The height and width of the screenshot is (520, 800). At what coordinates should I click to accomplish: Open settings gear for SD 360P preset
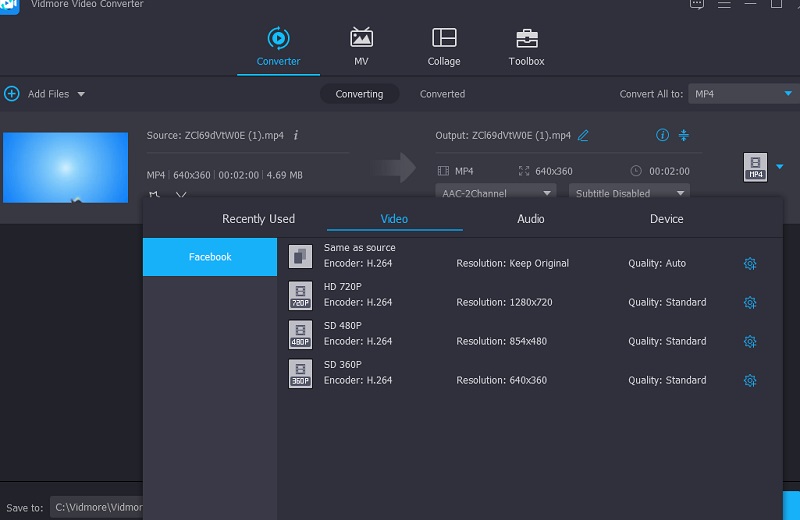[x=750, y=381]
